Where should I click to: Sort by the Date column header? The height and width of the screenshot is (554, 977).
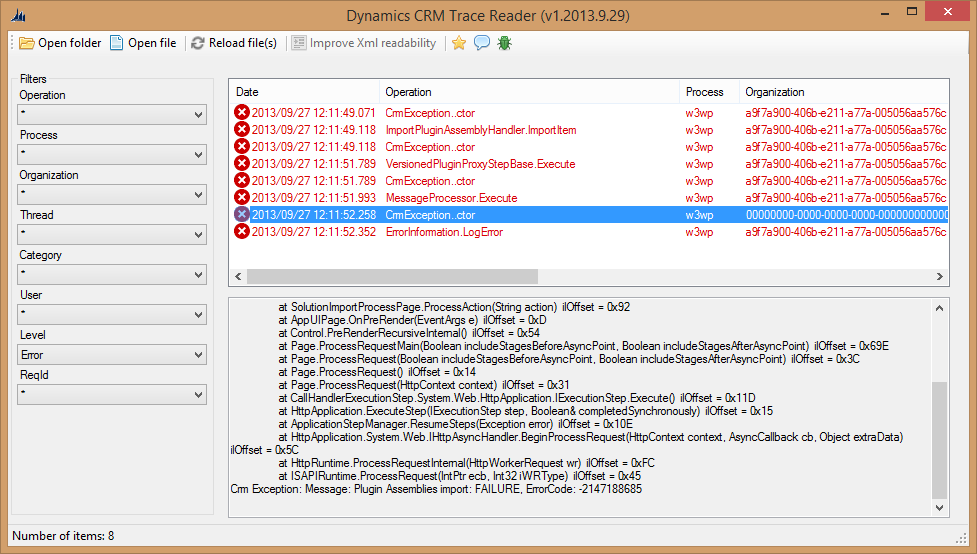tap(304, 92)
